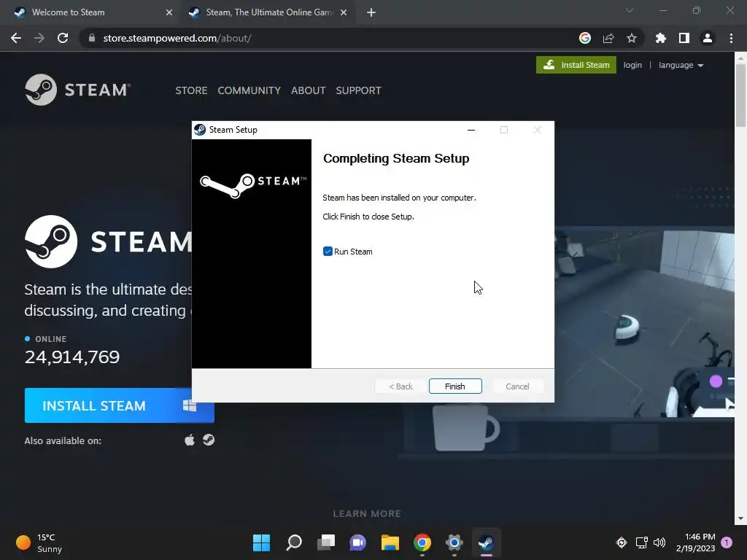The image size is (747, 560).
Task: Click the Steam logo in page header
Action: [x=77, y=90]
